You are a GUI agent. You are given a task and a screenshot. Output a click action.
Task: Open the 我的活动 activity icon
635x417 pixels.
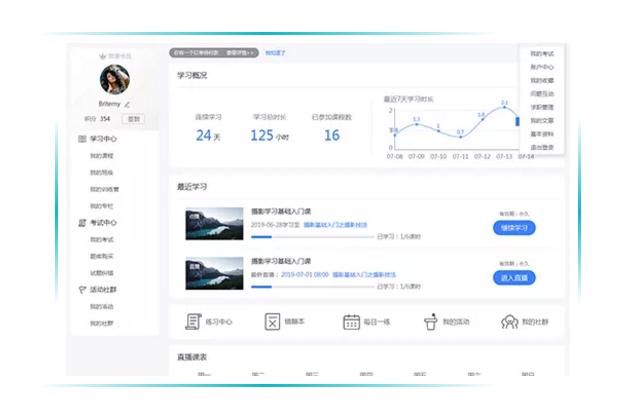430,321
